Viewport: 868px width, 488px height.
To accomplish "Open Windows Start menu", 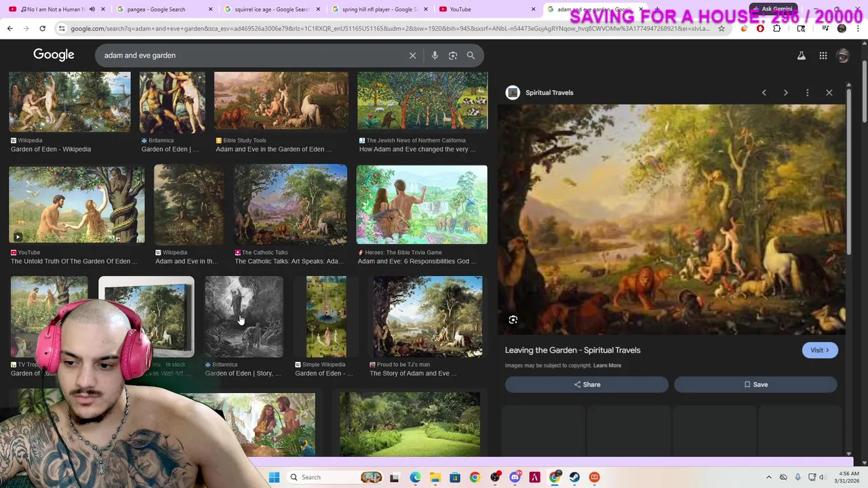I will (274, 477).
